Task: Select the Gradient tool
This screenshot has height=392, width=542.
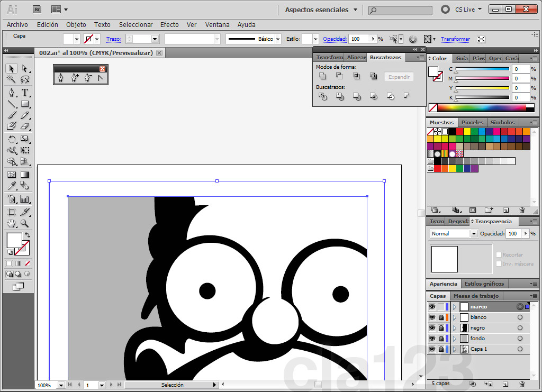Action: pos(24,175)
